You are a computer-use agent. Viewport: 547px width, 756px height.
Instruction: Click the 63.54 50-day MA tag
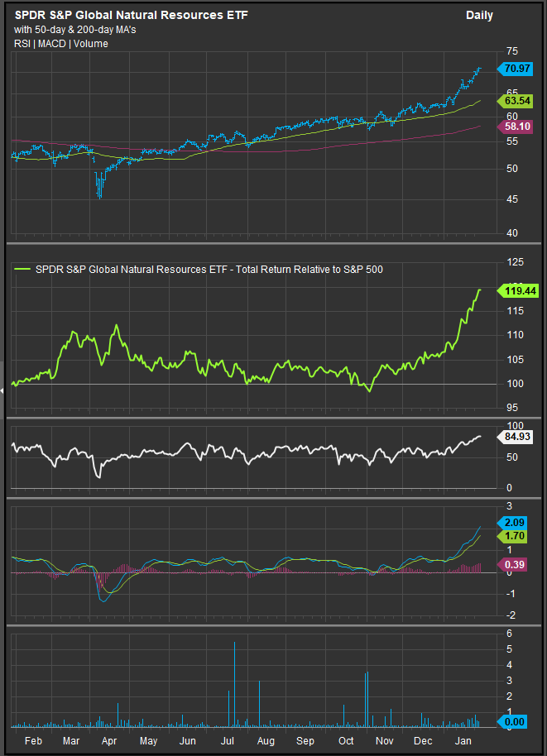pos(517,101)
